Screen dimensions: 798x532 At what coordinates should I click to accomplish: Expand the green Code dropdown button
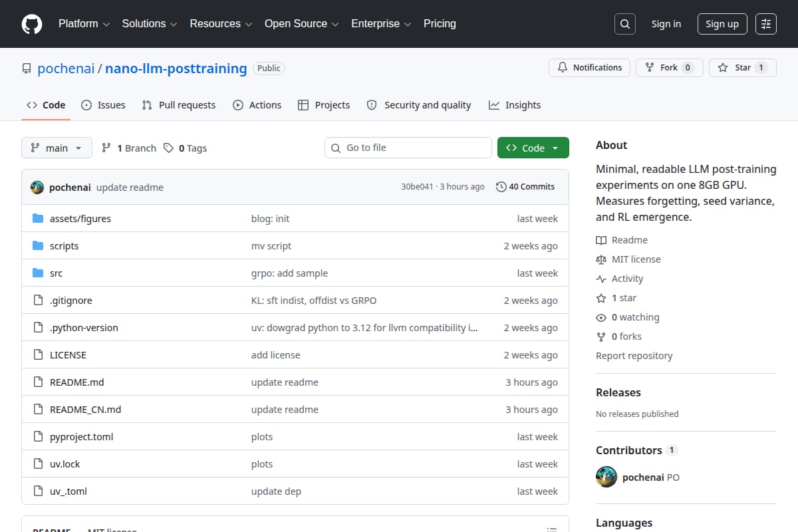pos(533,148)
